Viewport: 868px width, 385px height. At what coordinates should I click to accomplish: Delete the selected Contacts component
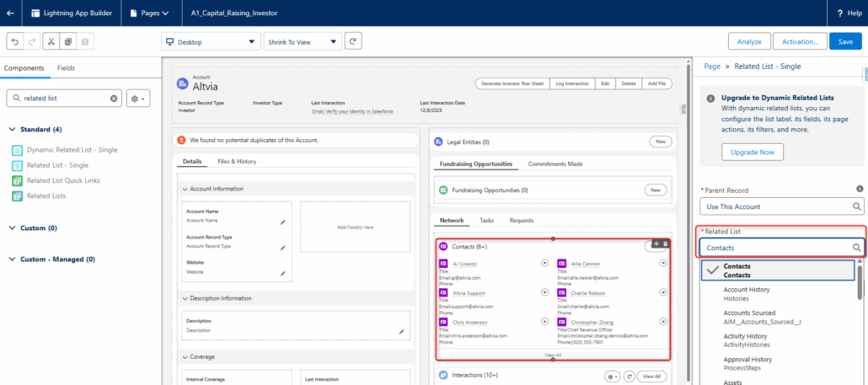click(665, 244)
